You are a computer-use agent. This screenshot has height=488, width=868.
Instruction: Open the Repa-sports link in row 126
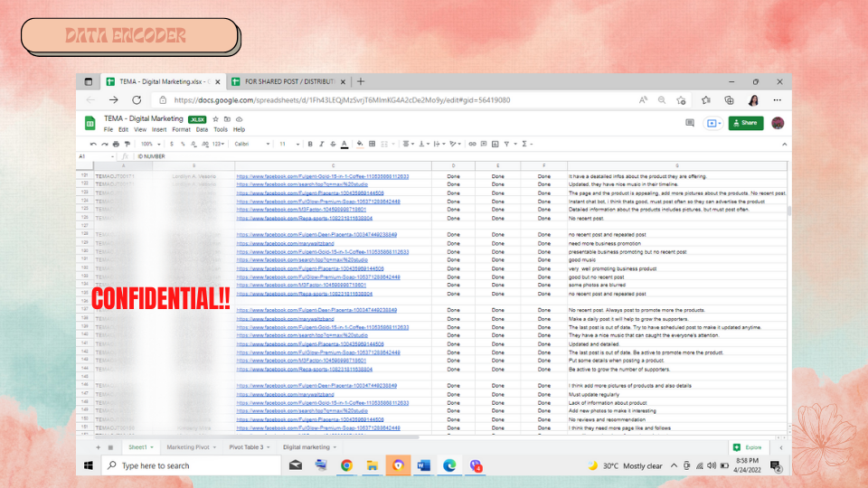click(305, 219)
